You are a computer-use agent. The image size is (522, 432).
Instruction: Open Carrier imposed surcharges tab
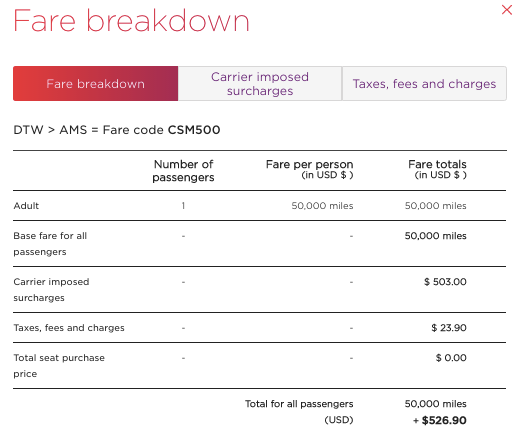[260, 83]
